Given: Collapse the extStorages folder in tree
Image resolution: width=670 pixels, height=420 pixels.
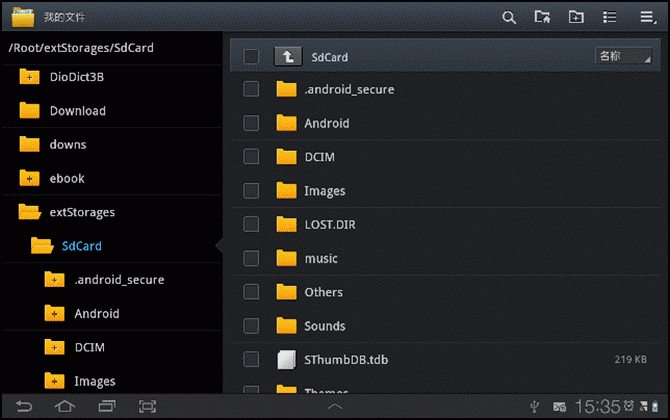Looking at the screenshot, I should point(29,212).
